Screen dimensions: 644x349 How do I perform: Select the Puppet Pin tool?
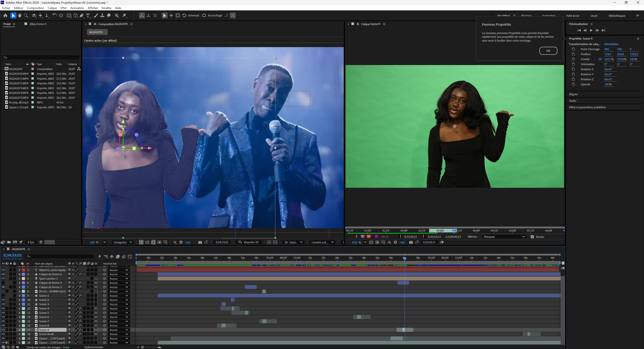pos(124,15)
